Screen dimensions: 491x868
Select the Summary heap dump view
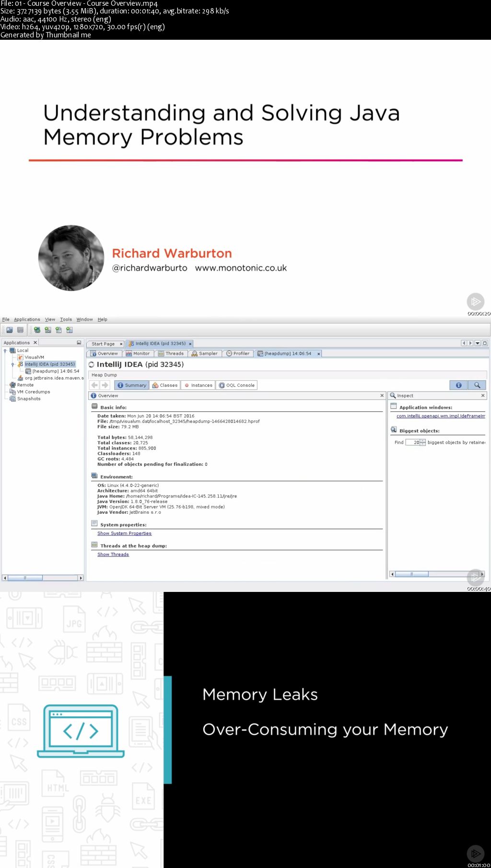[132, 385]
